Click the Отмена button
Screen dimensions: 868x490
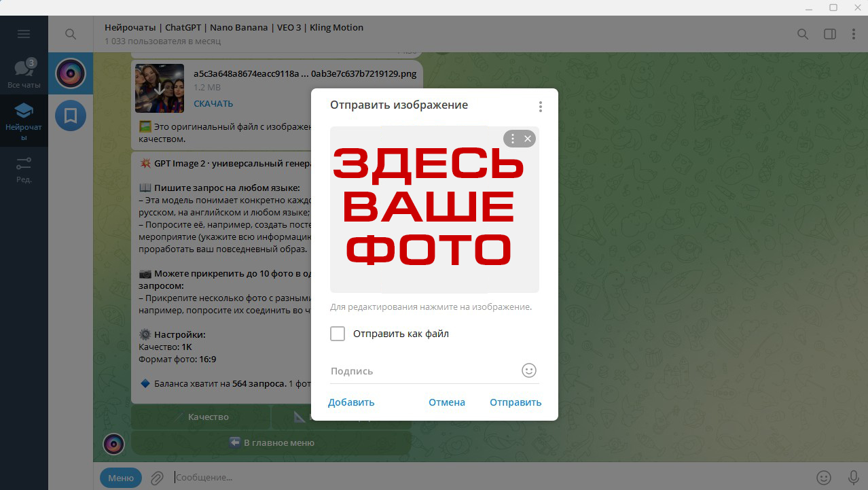(x=447, y=402)
